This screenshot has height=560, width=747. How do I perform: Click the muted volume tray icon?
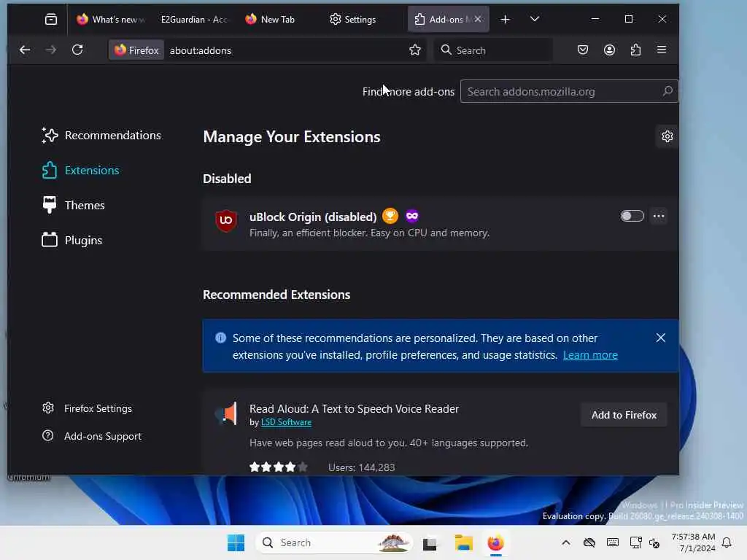(654, 542)
